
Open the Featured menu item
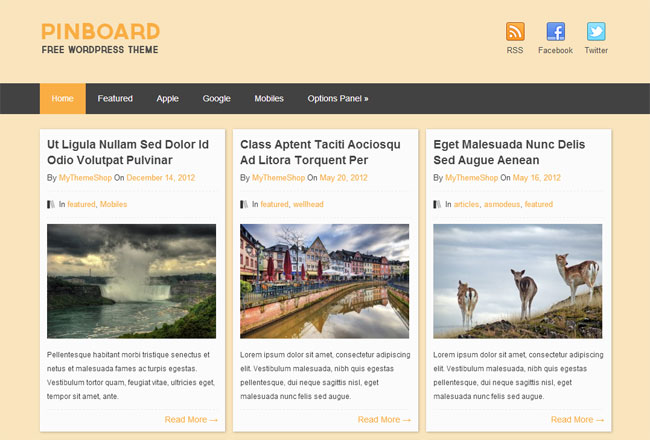coord(115,98)
